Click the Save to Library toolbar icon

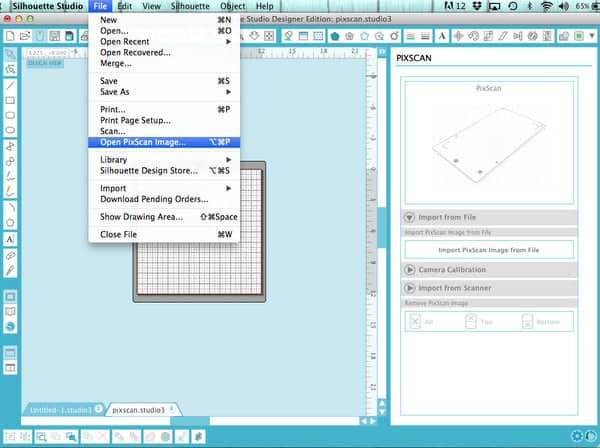[69, 36]
